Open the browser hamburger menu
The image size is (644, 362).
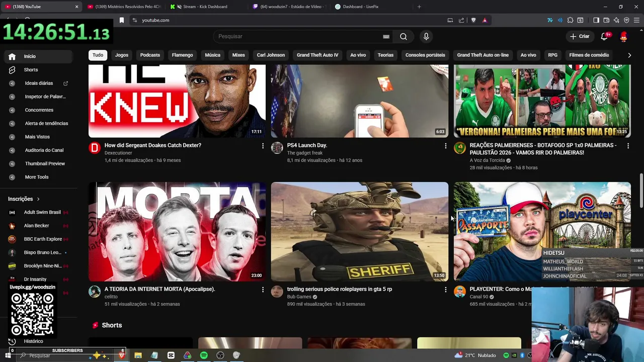coord(636,20)
